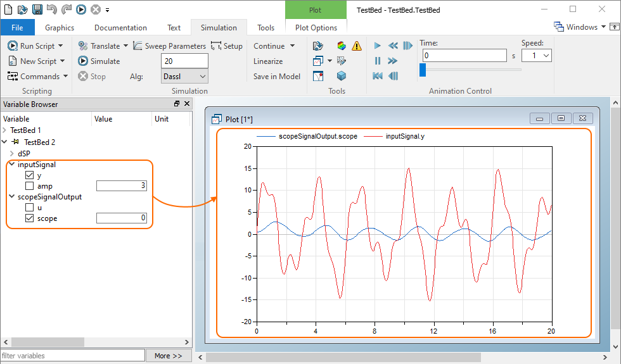
Task: Click the Simulate button
Action: tap(99, 61)
